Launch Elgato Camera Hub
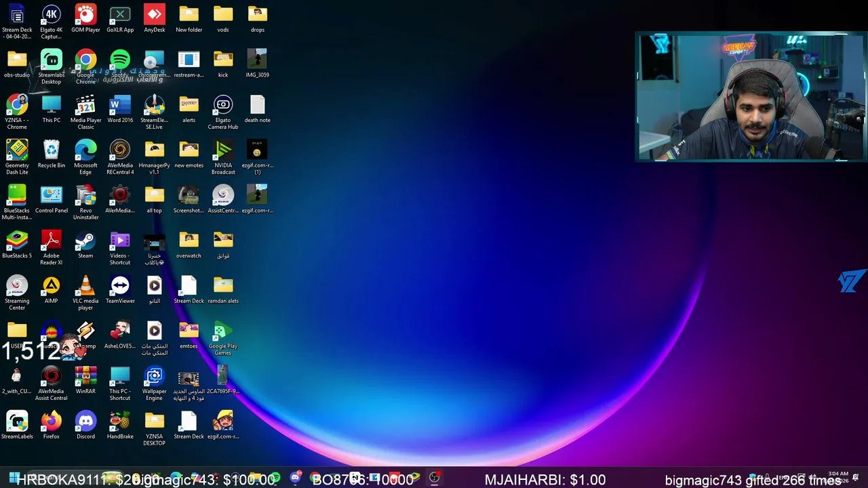 pos(223,113)
